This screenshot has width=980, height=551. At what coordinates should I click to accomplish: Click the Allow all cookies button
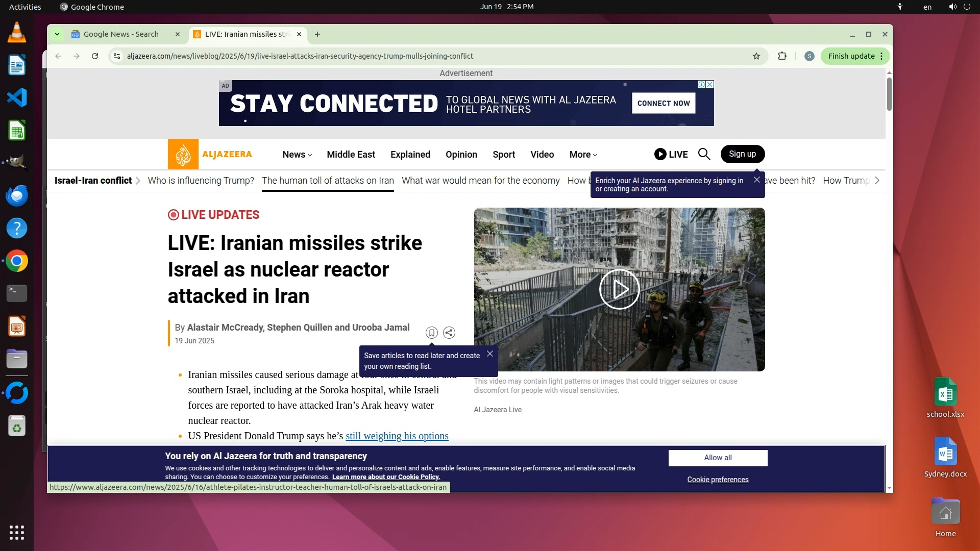click(x=718, y=458)
